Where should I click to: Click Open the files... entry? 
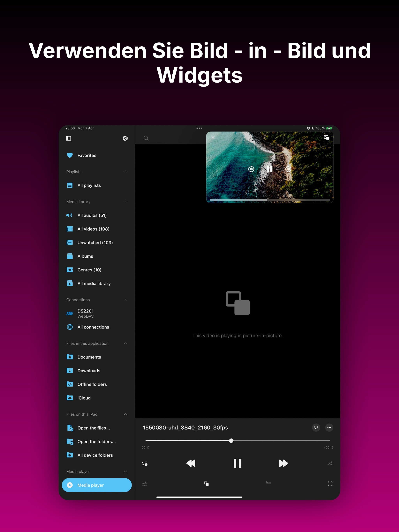tap(94, 428)
